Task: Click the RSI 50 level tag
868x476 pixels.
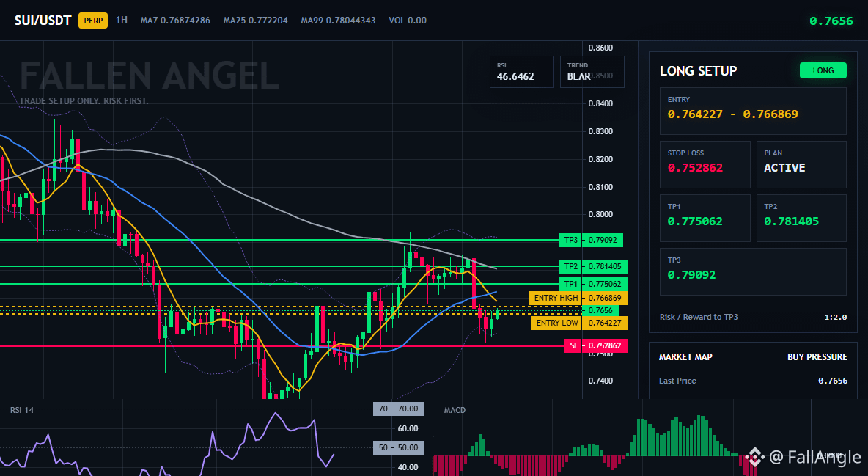Action: tap(399, 447)
